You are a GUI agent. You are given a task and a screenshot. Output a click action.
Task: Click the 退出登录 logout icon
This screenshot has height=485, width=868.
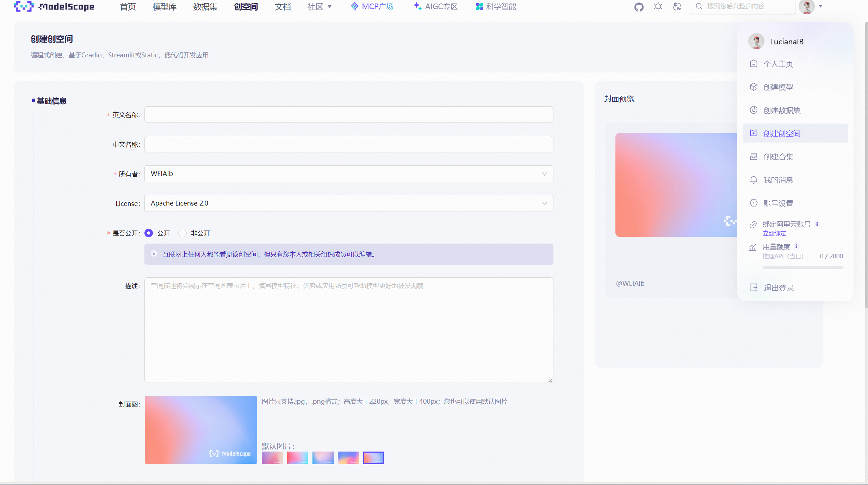(x=754, y=288)
